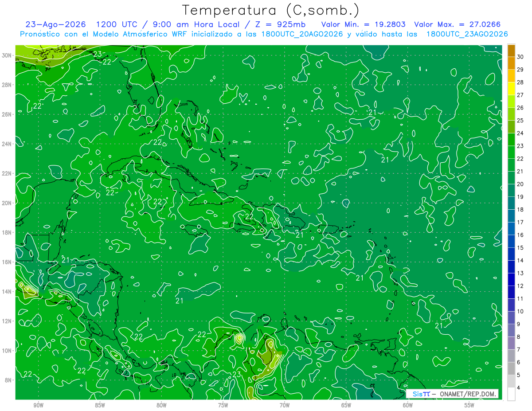This screenshot has height=411, width=532.
Task: Click the "90W" longitude axis label
Action: click(x=38, y=405)
